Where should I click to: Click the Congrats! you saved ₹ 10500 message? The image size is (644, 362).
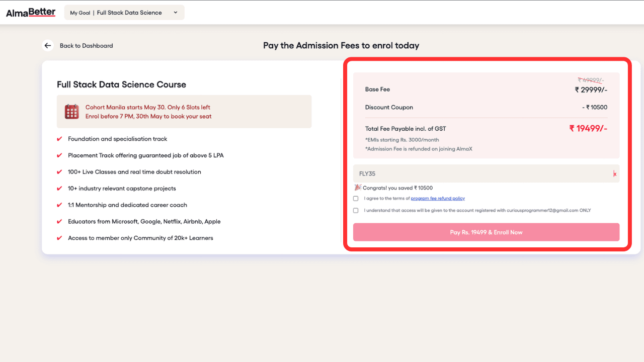click(397, 188)
